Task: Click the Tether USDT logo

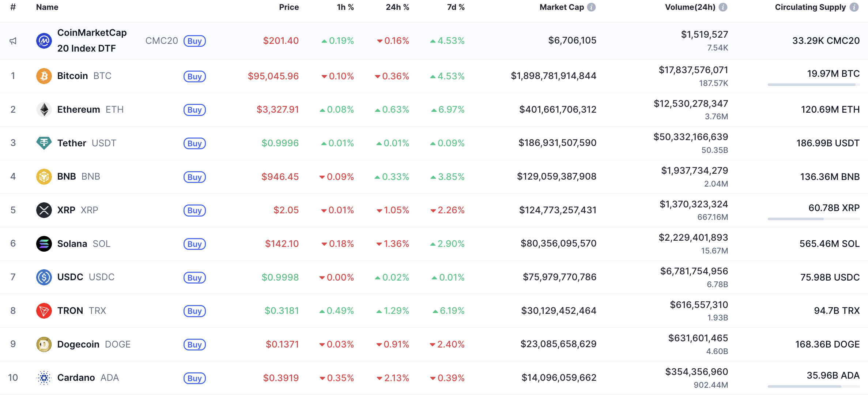Action: [x=44, y=143]
